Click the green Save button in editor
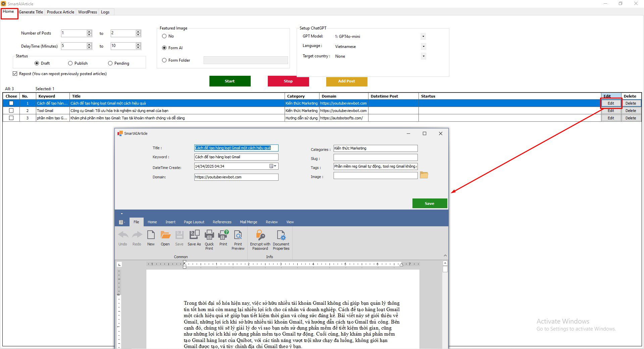The image size is (644, 349). (430, 203)
